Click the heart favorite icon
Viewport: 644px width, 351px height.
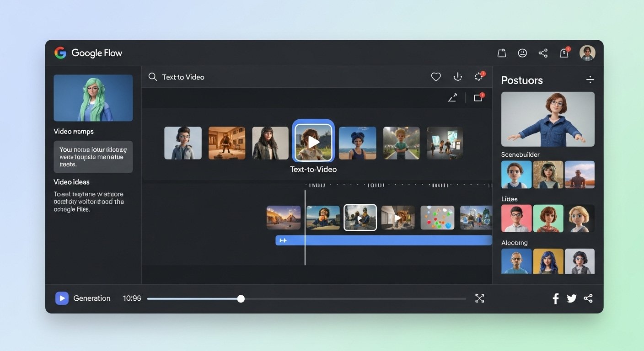tap(436, 77)
